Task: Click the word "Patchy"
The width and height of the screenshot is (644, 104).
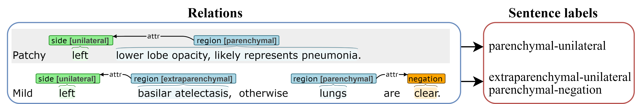Action: point(29,55)
